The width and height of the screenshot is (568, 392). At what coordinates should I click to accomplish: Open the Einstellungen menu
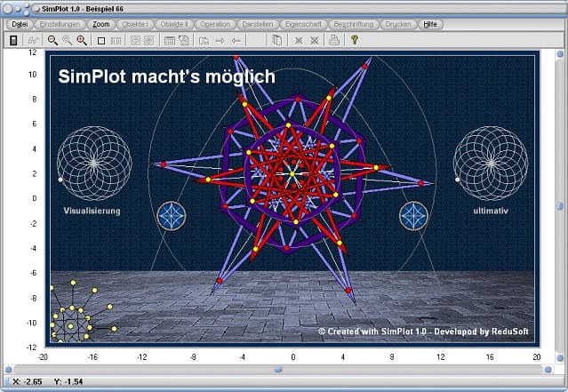click(x=60, y=24)
